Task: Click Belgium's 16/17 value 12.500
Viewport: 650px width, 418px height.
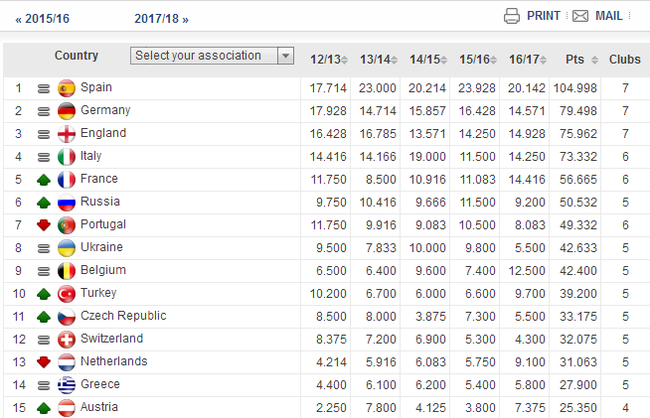Action: coord(527,271)
